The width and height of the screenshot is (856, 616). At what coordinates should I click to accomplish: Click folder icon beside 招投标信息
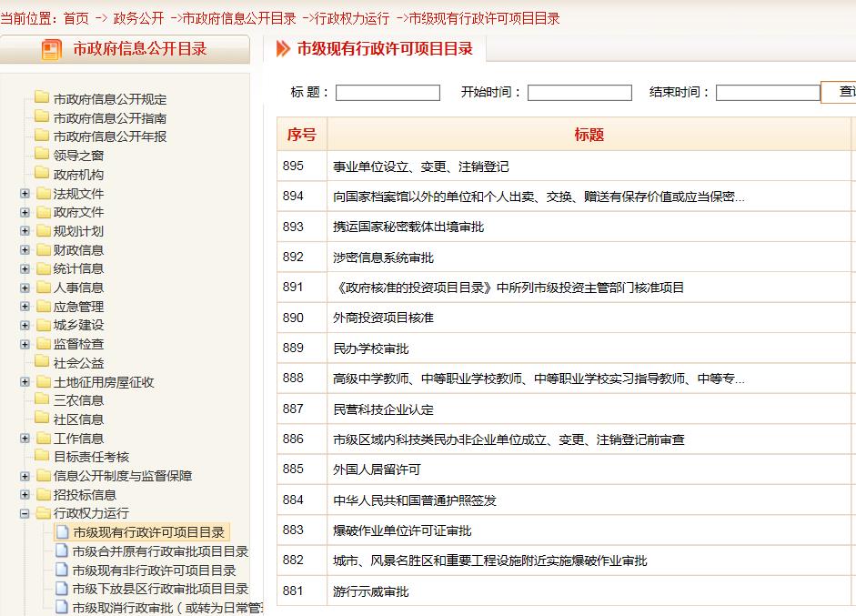coord(44,495)
